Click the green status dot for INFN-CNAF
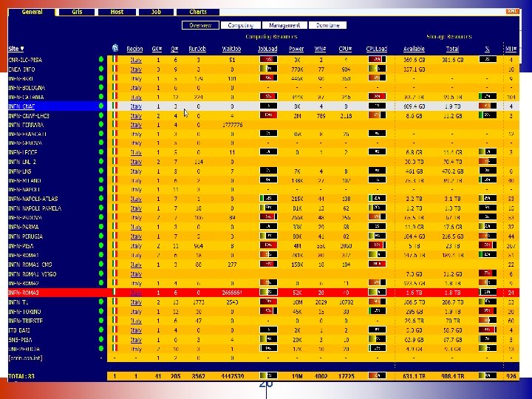532x399 pixels. tap(101, 106)
